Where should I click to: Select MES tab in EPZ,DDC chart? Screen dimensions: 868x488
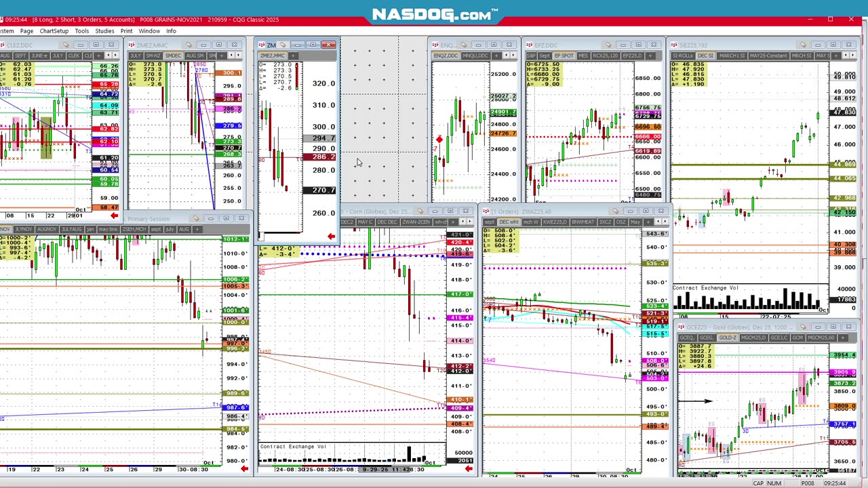tap(583, 56)
